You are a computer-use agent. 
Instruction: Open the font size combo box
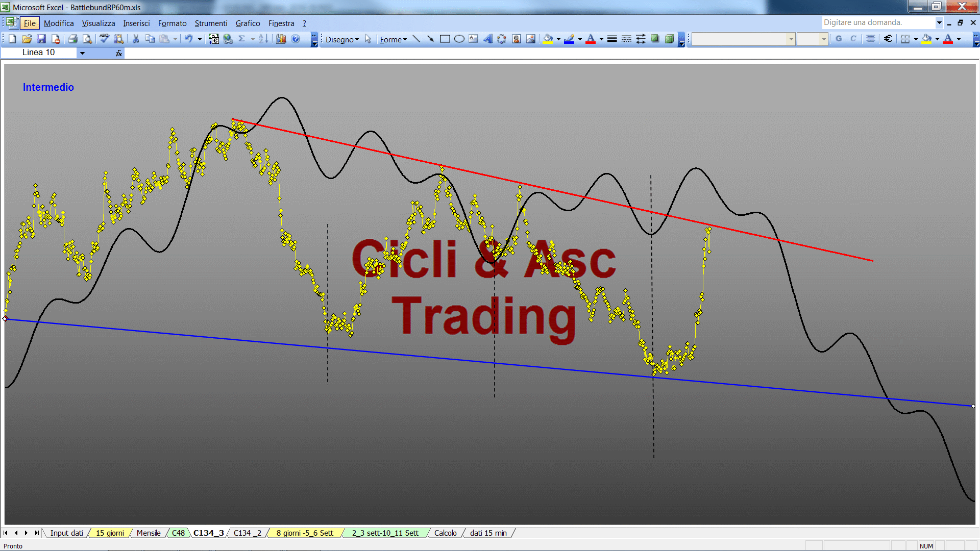pyautogui.click(x=812, y=39)
